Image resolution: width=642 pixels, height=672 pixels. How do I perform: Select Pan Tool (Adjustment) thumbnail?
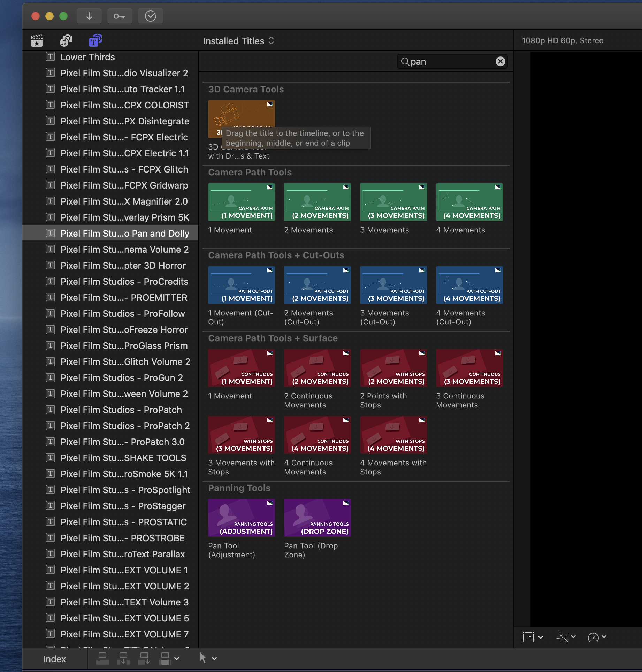(242, 518)
